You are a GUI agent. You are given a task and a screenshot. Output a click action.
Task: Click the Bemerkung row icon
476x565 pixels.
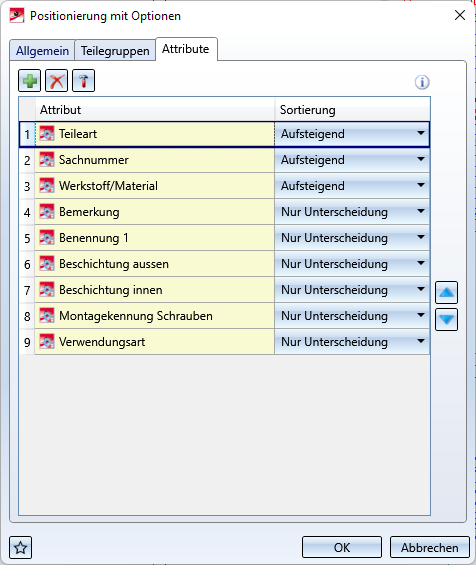[x=47, y=212]
